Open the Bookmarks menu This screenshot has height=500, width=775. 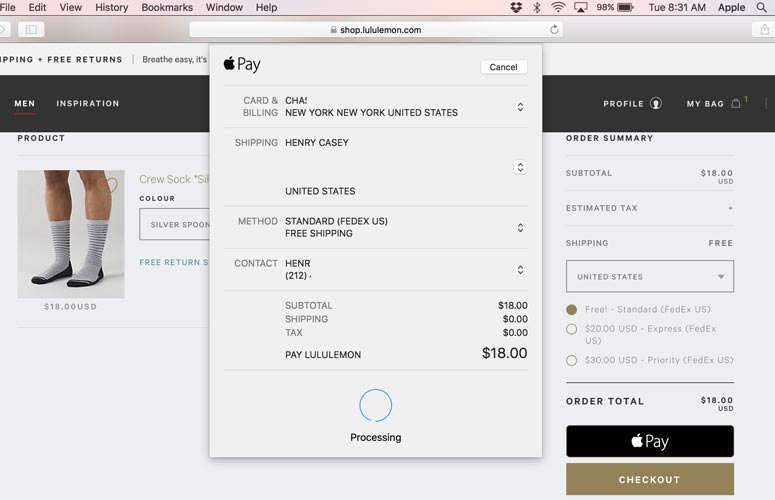coord(167,7)
